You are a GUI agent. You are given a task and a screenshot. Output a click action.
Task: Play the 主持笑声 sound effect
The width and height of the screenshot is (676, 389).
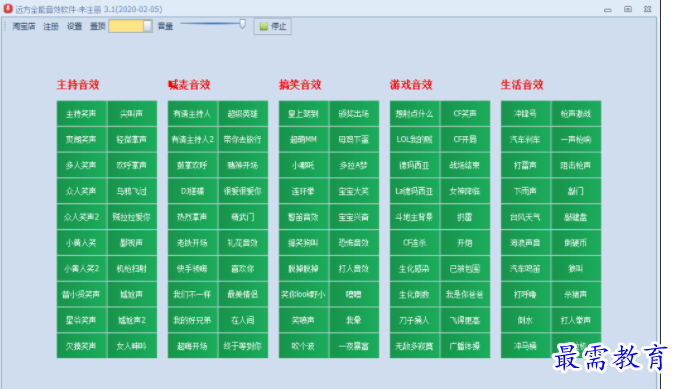click(x=81, y=114)
